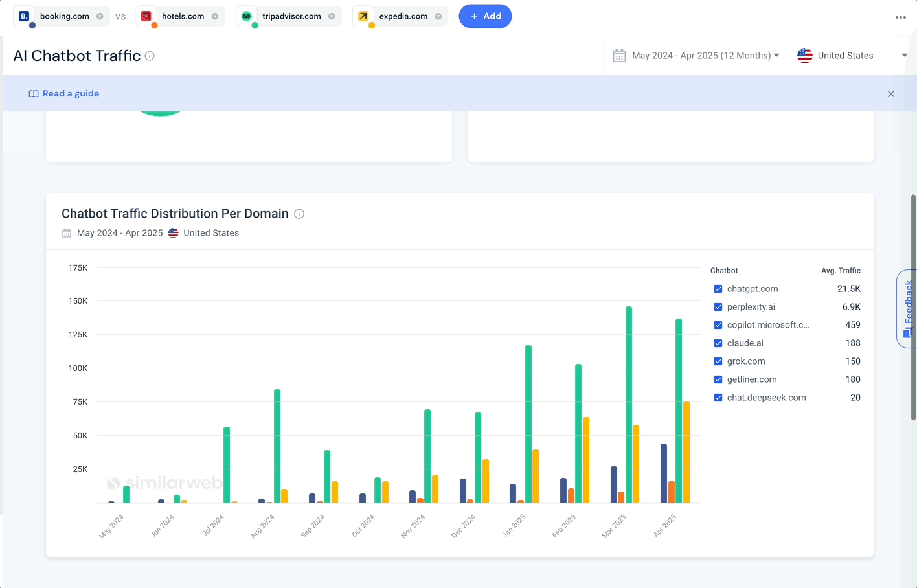Viewport: 917px width, 588px height.
Task: Click the small flag icon under chart title
Action: 174,233
